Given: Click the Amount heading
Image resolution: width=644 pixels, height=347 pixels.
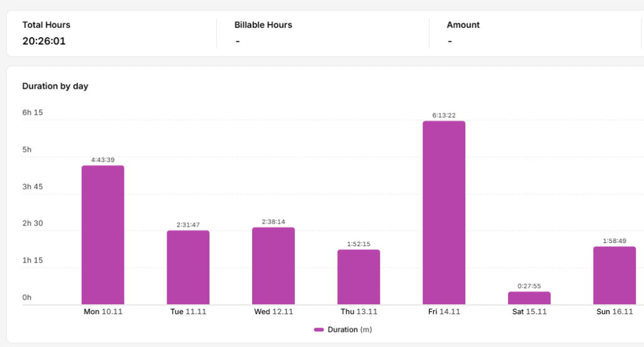Looking at the screenshot, I should (x=463, y=25).
